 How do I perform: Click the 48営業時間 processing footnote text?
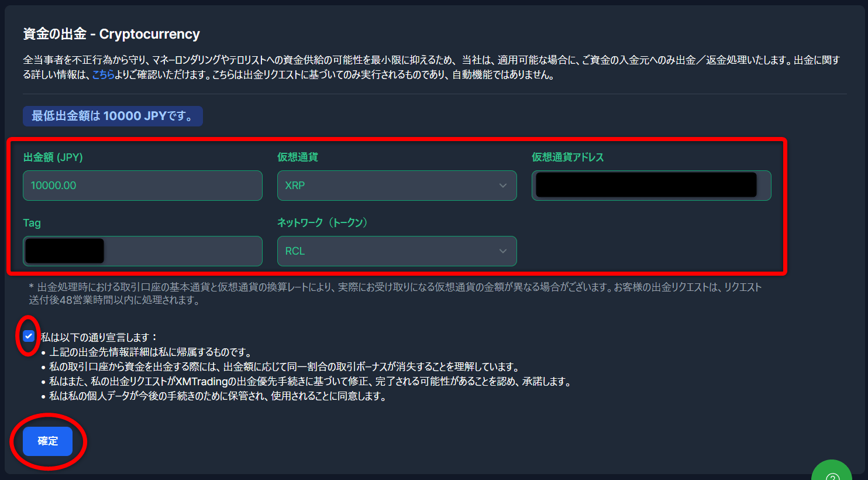click(395, 294)
